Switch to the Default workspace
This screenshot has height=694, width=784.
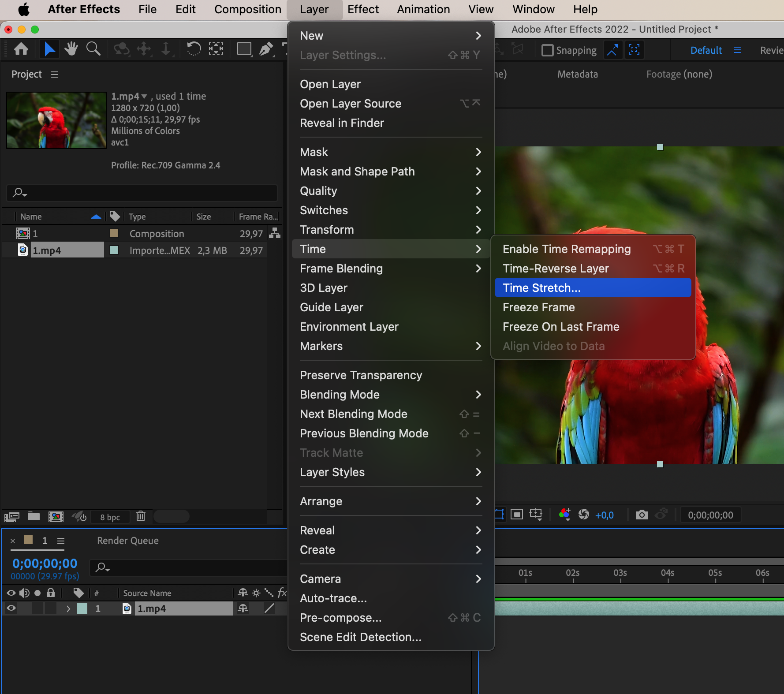[706, 50]
